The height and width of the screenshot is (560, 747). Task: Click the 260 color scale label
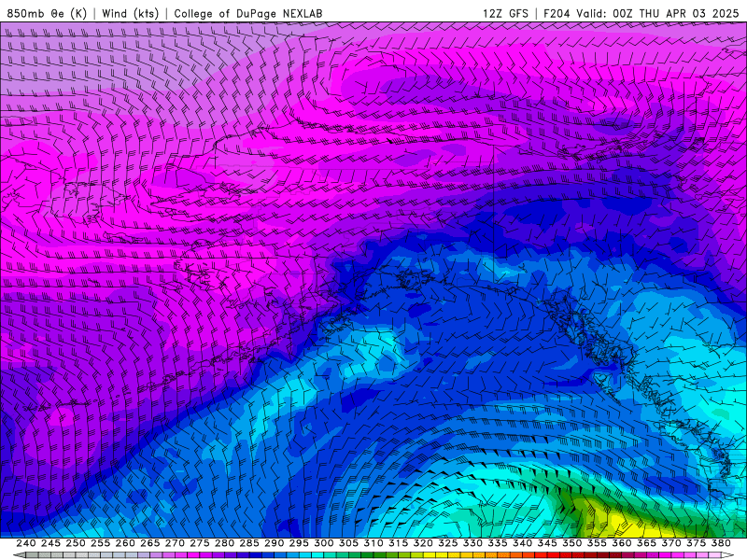[x=125, y=543]
